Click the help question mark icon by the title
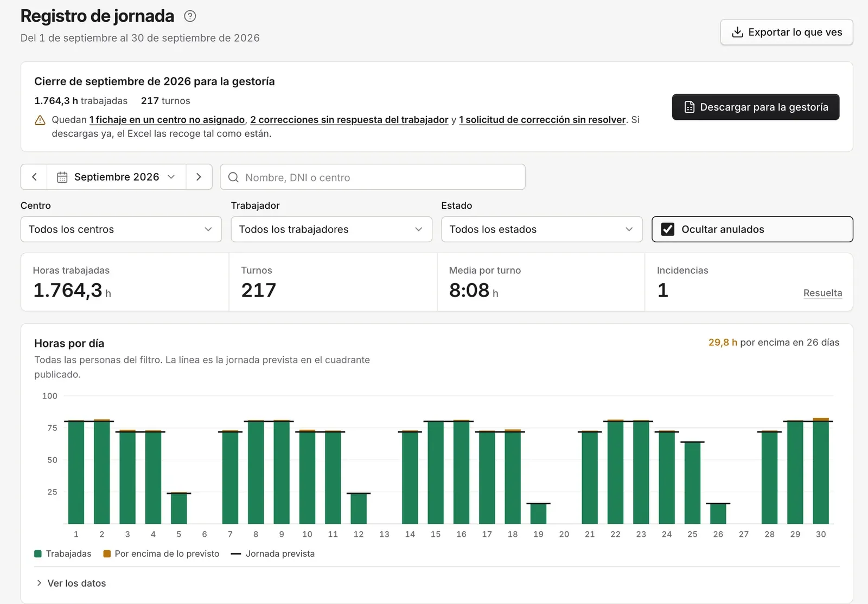Screen dimensions: 868x604 tap(190, 16)
